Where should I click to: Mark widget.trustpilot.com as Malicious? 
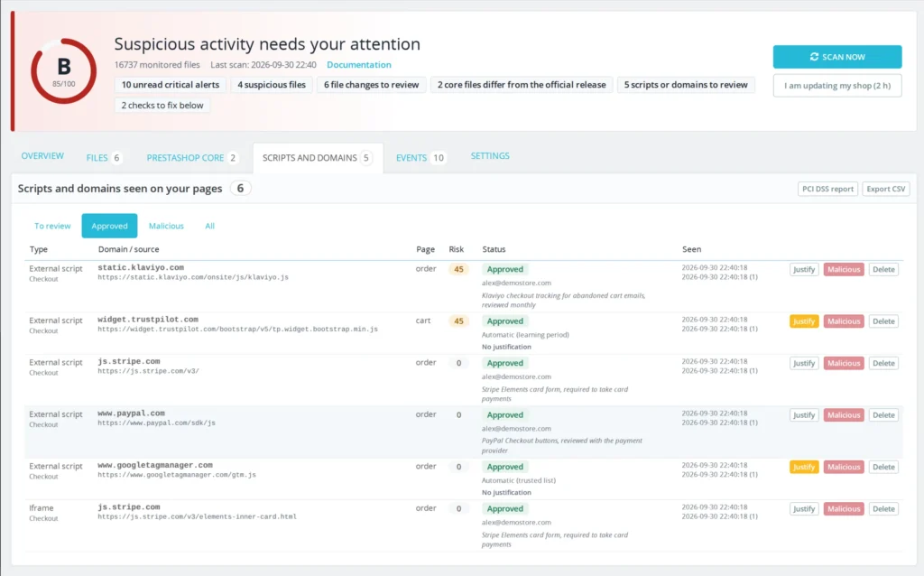(x=844, y=321)
